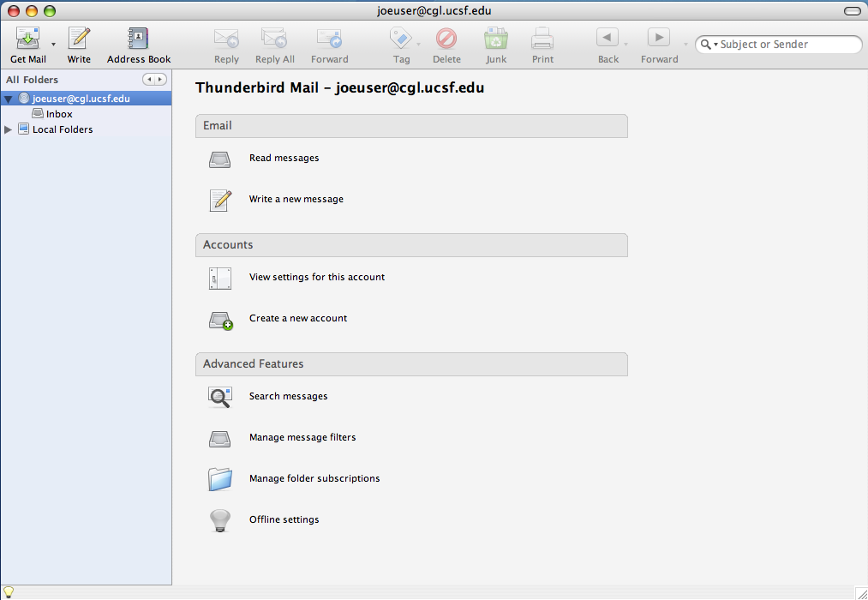Select Local Folders in folder pane
The height and width of the screenshot is (600, 868).
(x=63, y=129)
